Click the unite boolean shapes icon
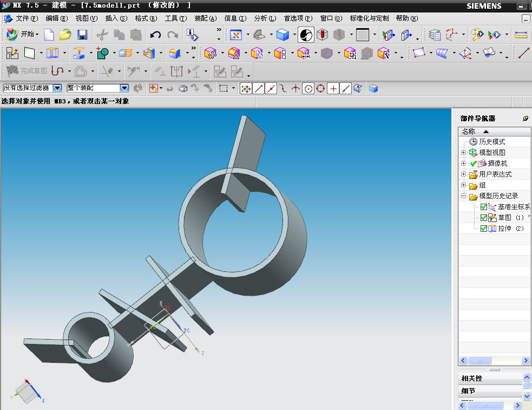 [x=102, y=53]
